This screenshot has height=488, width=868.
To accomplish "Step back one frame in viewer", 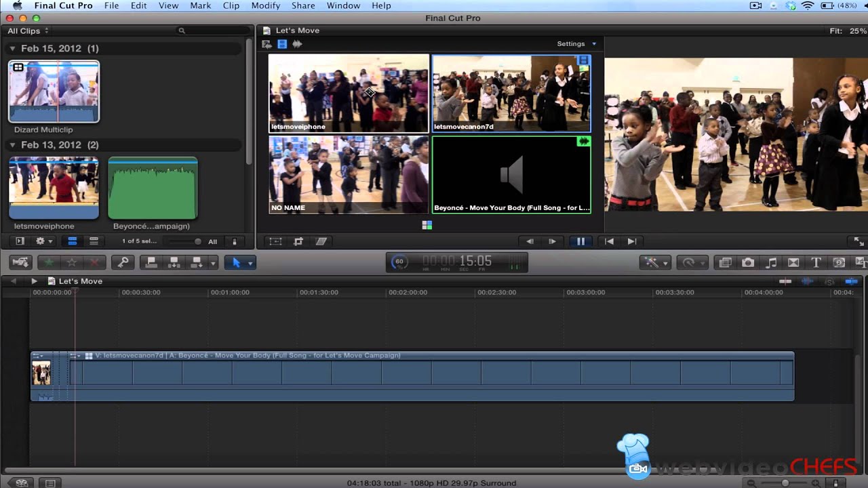I will pos(530,241).
